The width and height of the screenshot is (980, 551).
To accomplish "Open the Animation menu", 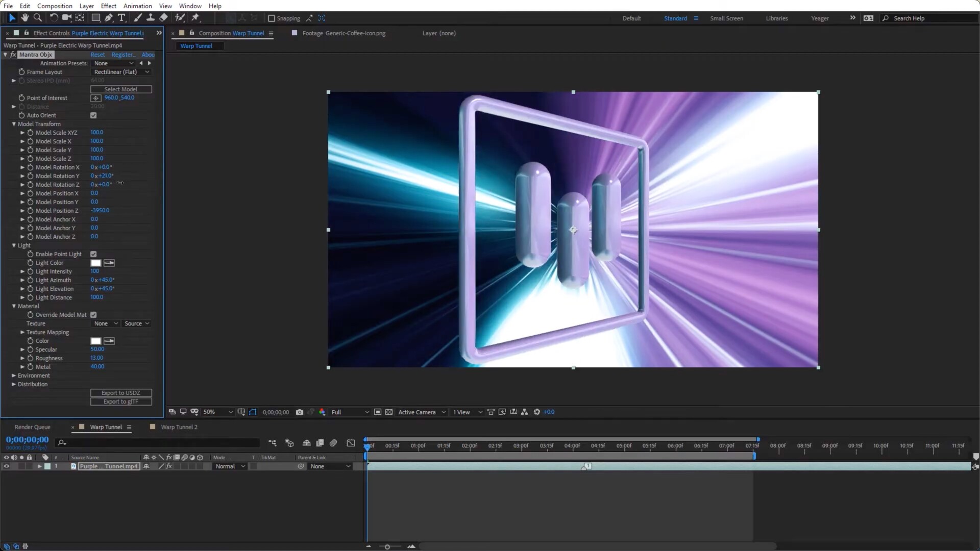I will coord(137,6).
